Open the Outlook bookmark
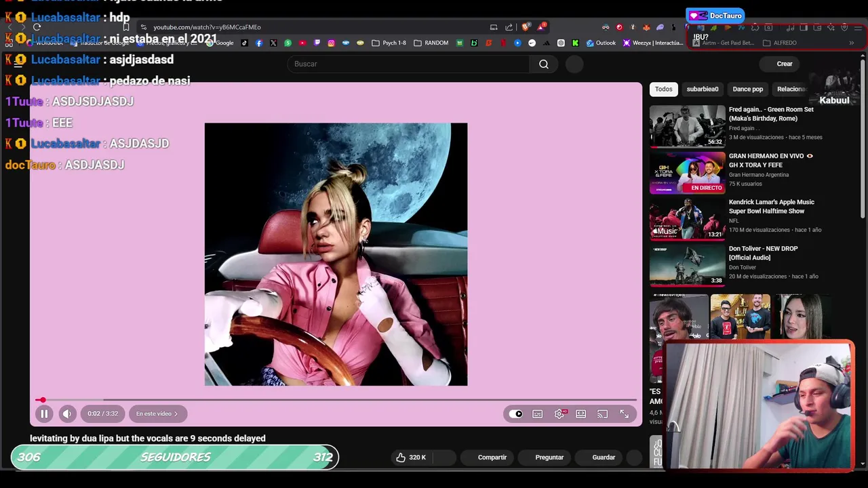 coord(601,43)
